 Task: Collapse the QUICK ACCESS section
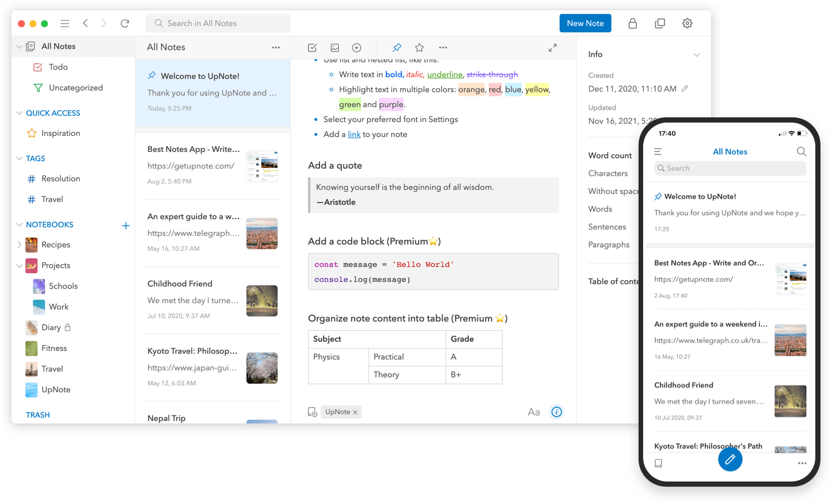coord(20,113)
